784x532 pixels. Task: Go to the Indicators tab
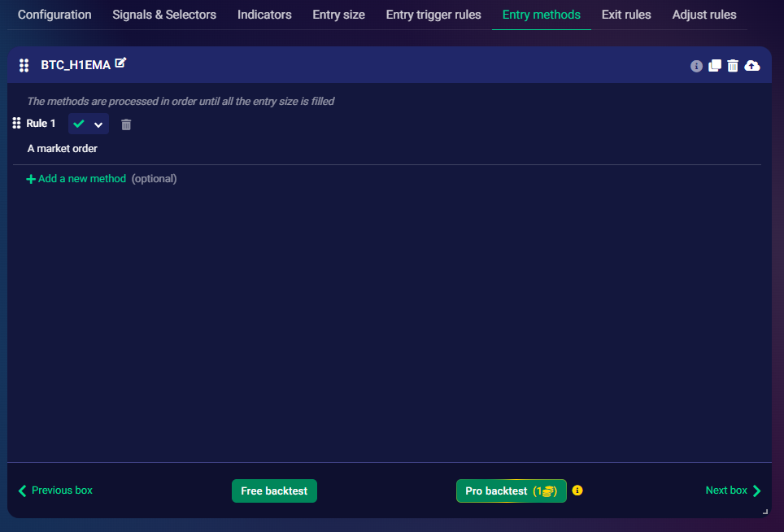coord(264,15)
